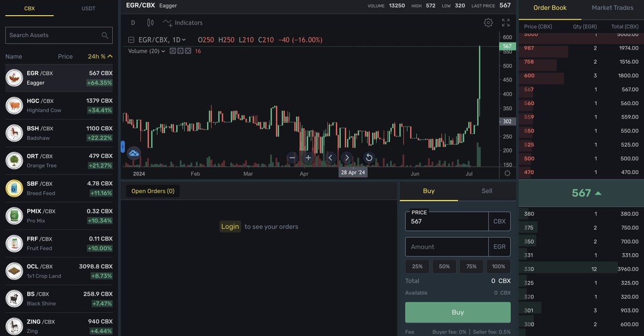Click the 567 last price in order book
Screen dimensions: 644x336
(x=581, y=193)
